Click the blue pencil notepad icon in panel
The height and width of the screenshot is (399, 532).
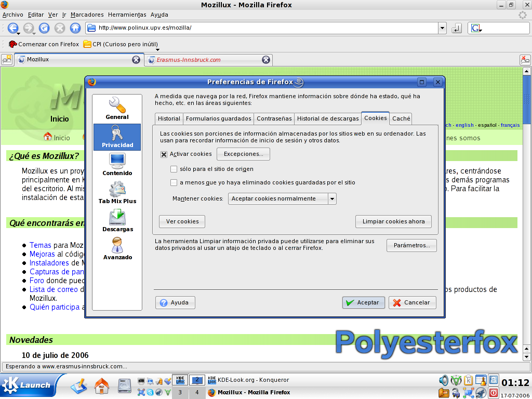tap(78, 386)
